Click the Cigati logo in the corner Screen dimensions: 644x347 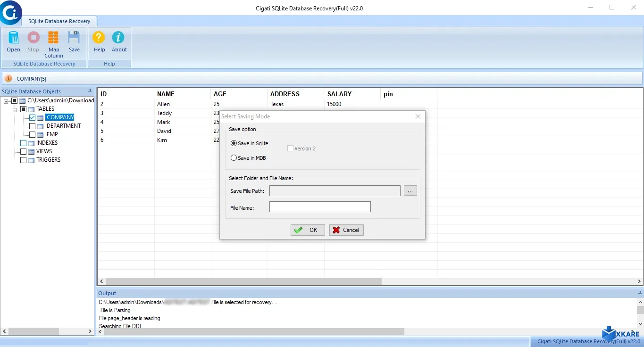pyautogui.click(x=10, y=12)
